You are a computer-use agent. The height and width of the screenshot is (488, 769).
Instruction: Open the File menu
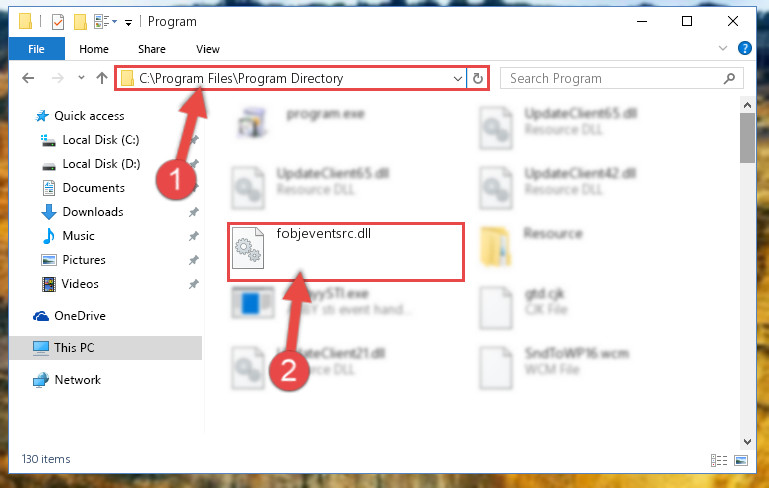[x=36, y=49]
